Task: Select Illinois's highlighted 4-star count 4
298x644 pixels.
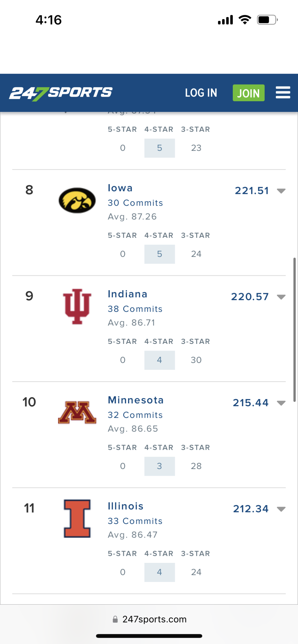Action: [160, 572]
